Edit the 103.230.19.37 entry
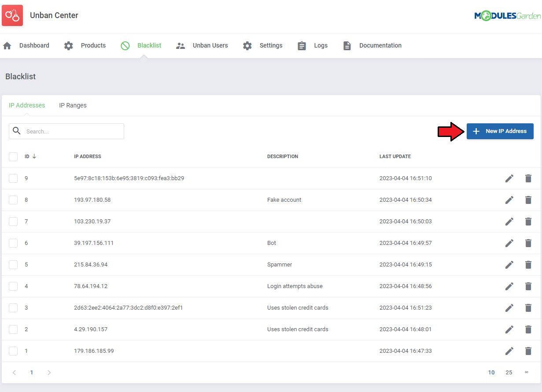 [509, 222]
